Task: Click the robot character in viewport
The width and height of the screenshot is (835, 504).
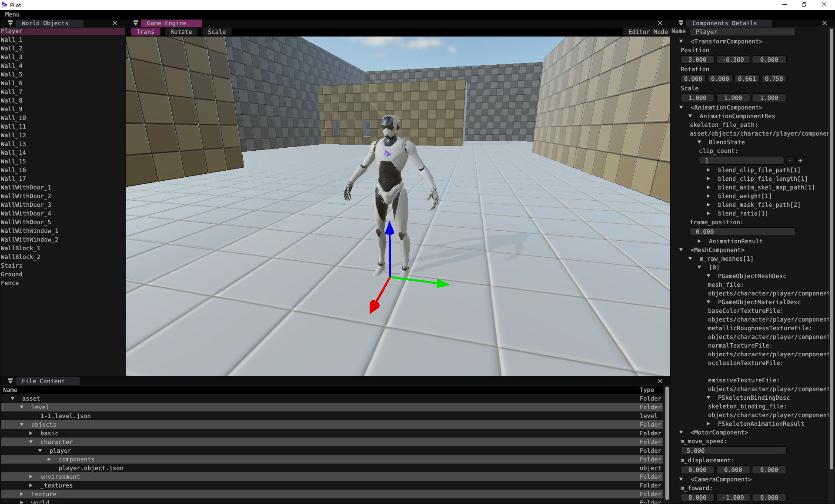Action: coord(391,196)
